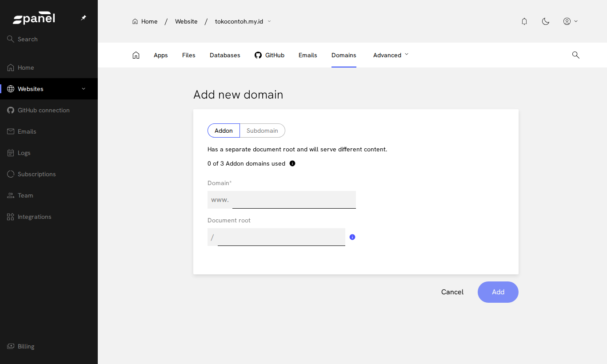Click the pin sidebar icon
The width and height of the screenshot is (607, 364).
[x=84, y=18]
